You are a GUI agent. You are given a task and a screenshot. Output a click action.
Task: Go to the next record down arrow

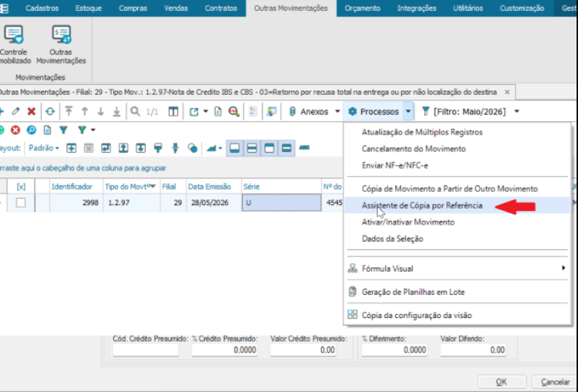pyautogui.click(x=101, y=112)
